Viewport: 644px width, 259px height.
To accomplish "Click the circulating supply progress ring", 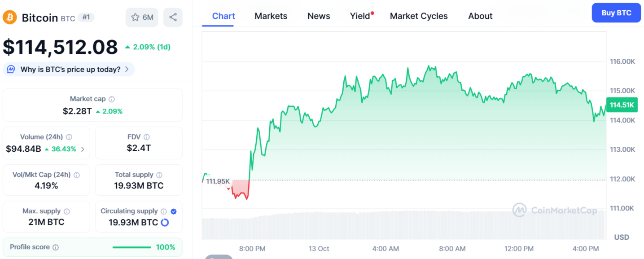I will click(165, 223).
